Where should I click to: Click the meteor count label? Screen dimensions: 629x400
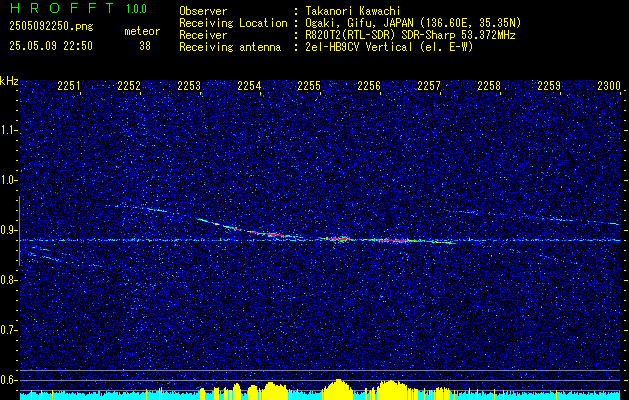click(142, 31)
